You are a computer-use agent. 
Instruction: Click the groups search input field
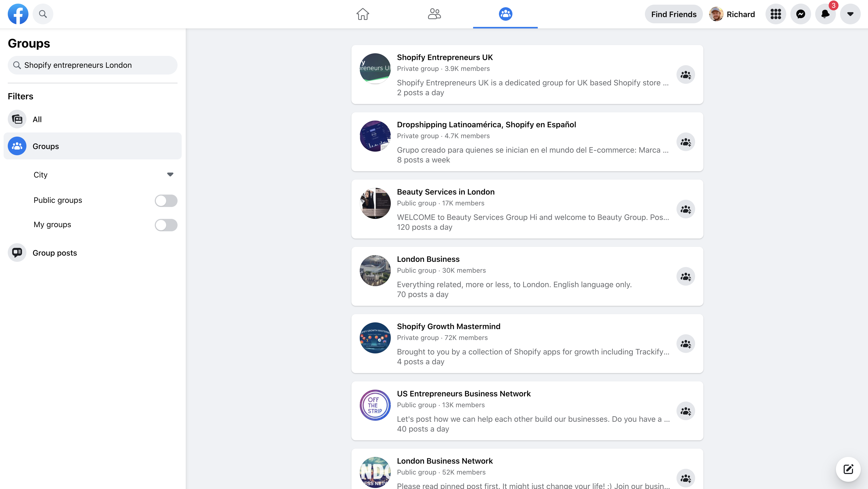tap(93, 65)
